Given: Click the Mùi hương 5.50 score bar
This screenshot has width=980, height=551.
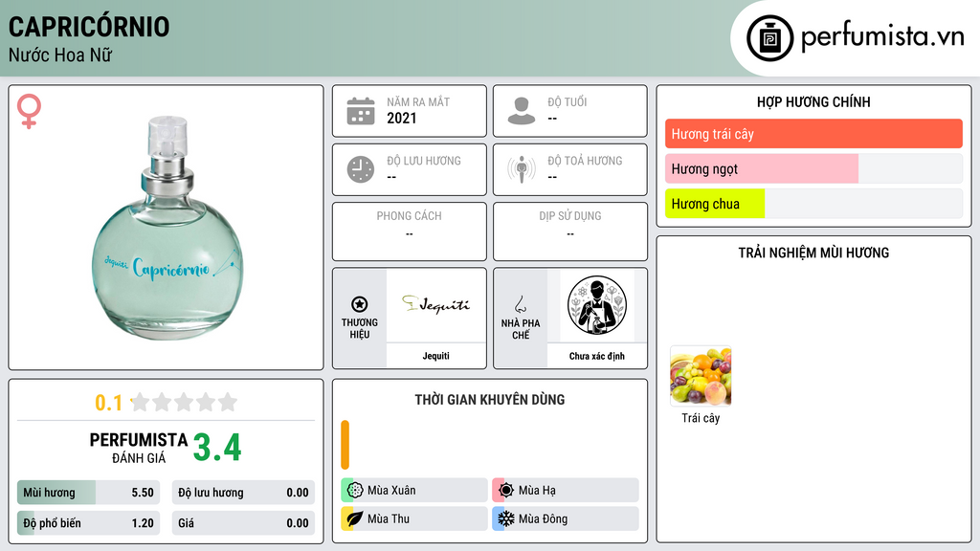Looking at the screenshot, I should 88,493.
